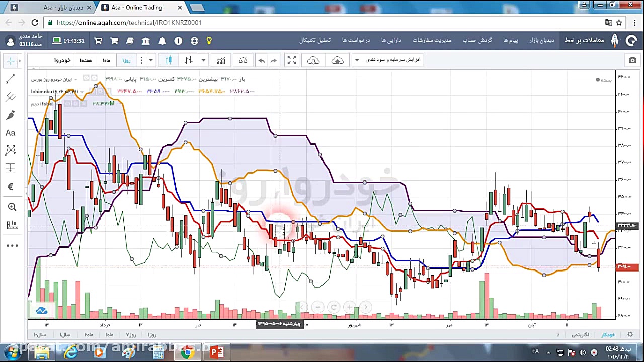644x362 pixels.
Task: Open the bank building icon
Action: [x=145, y=41]
